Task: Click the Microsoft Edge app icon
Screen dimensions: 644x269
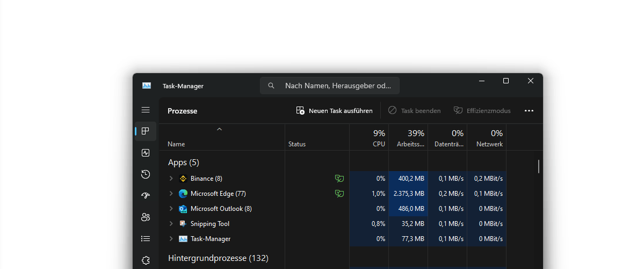Action: pos(183,194)
